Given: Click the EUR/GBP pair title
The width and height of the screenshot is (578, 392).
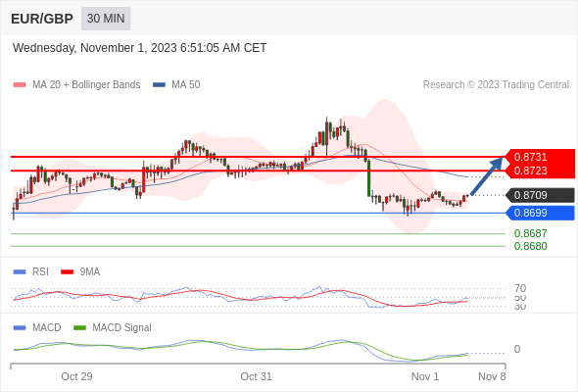Looking at the screenshot, I should point(42,19).
